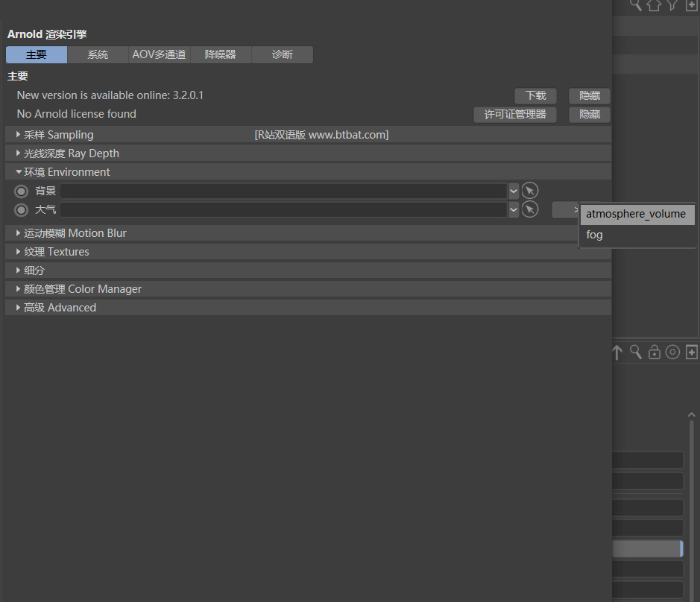Expand the 运动模糊 Motion Blur section
Screen dimensions: 700x602
click(291, 233)
